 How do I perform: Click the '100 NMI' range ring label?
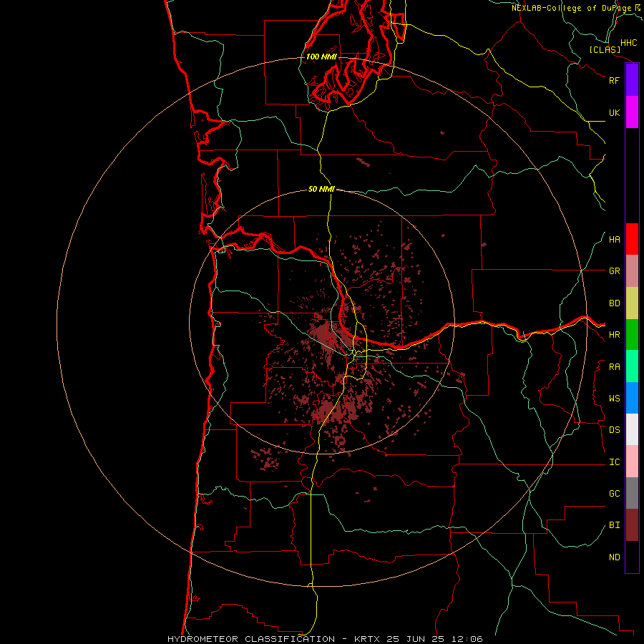(321, 57)
